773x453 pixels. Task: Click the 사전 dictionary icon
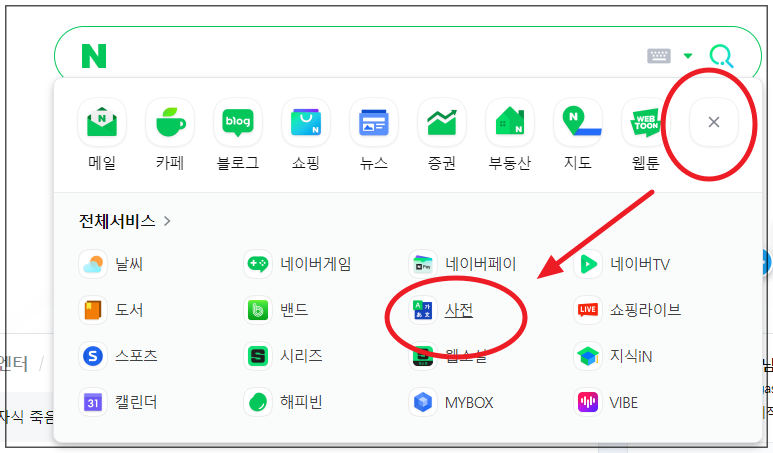(423, 310)
